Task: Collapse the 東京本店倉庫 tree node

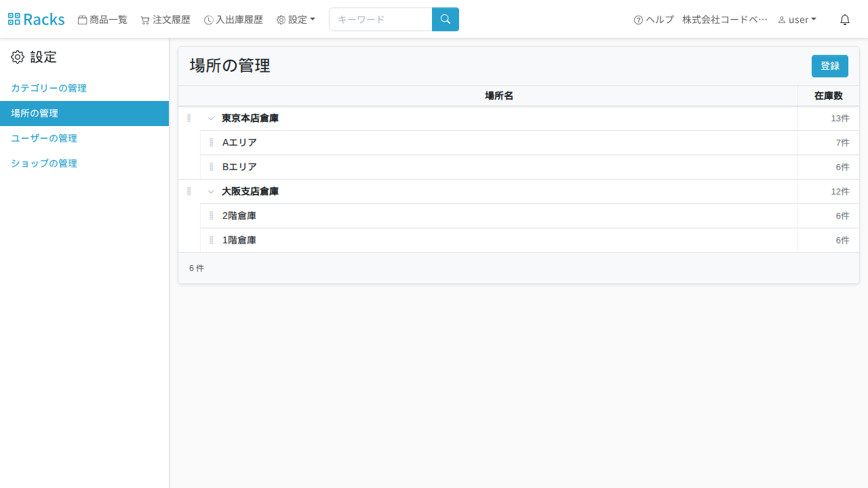Action: 211,119
